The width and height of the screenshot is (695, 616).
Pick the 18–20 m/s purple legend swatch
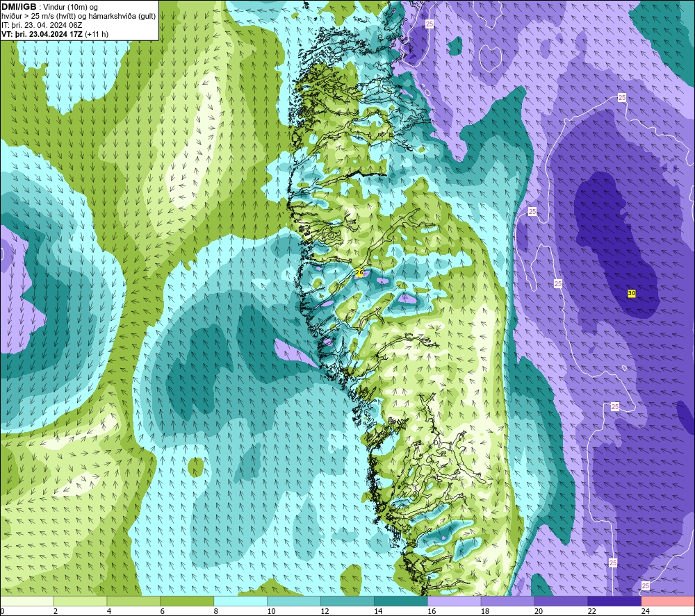click(x=507, y=601)
